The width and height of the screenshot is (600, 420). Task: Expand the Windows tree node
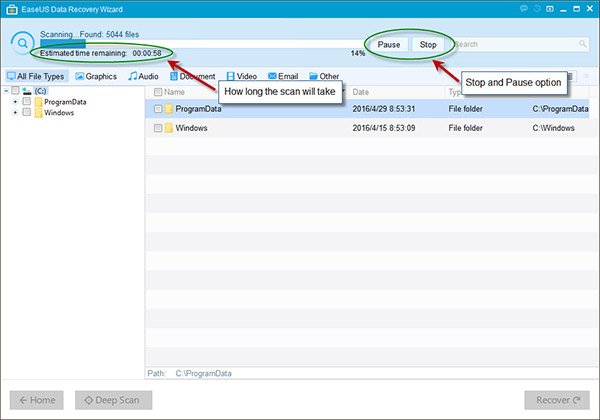(15, 113)
